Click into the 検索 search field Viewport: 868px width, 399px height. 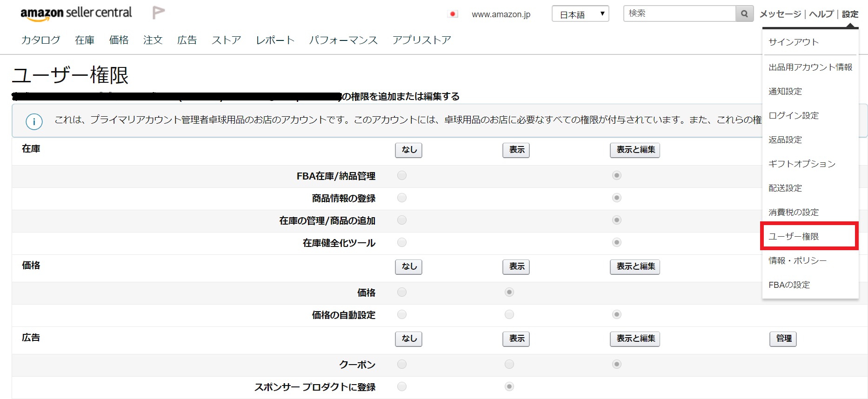click(680, 13)
